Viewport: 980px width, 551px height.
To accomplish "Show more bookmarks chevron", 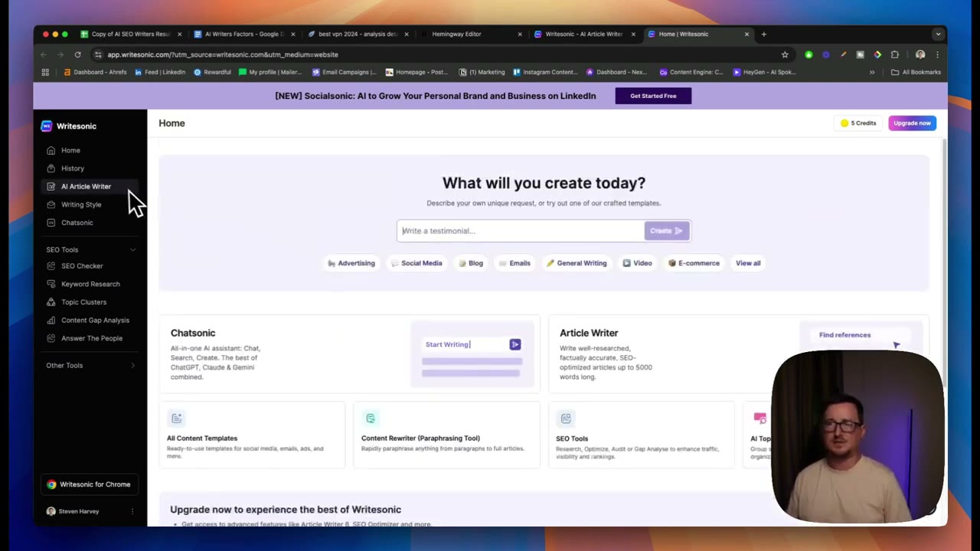I will [x=871, y=73].
